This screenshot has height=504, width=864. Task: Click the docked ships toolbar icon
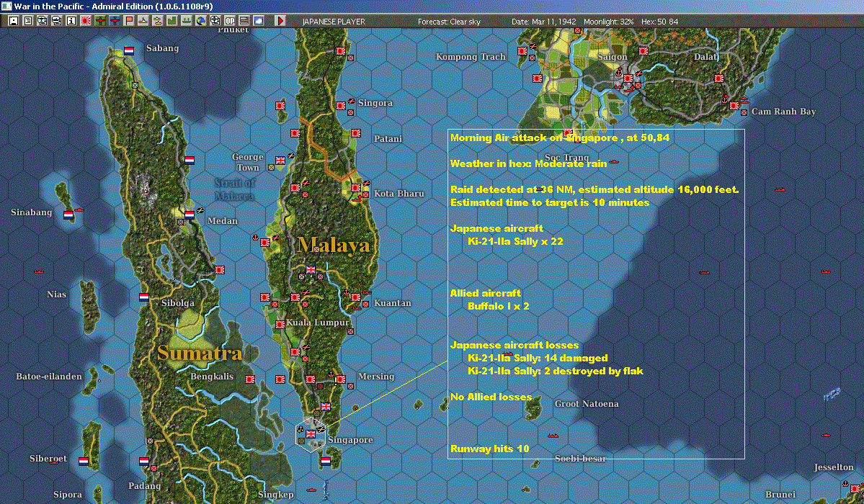point(186,21)
